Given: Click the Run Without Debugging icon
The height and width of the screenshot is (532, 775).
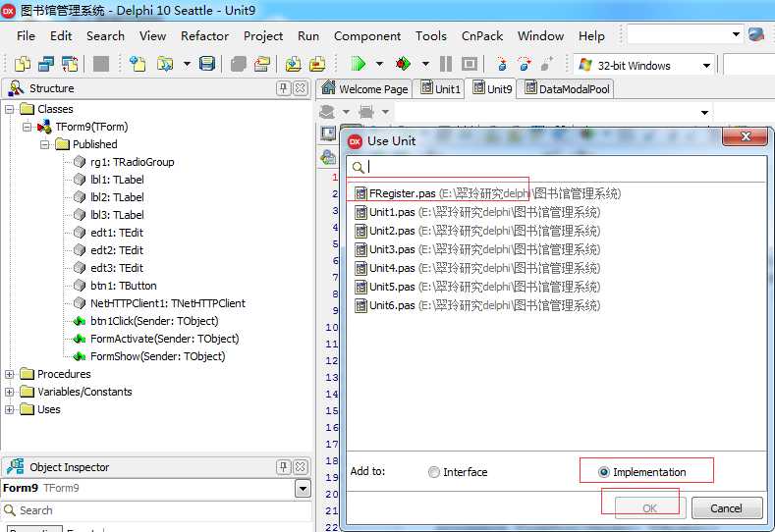Looking at the screenshot, I should [404, 64].
